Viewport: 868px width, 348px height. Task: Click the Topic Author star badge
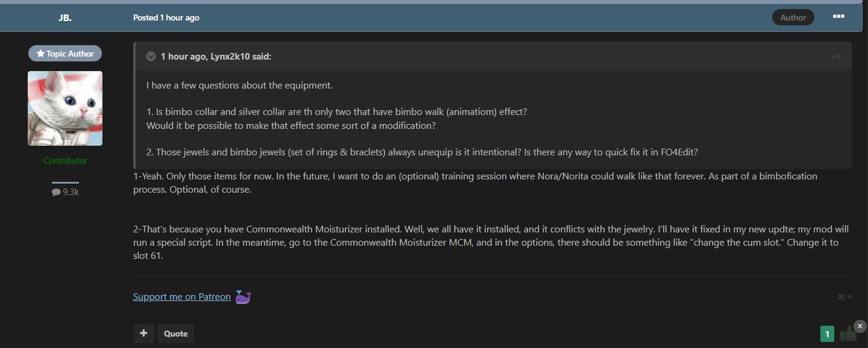(x=65, y=54)
